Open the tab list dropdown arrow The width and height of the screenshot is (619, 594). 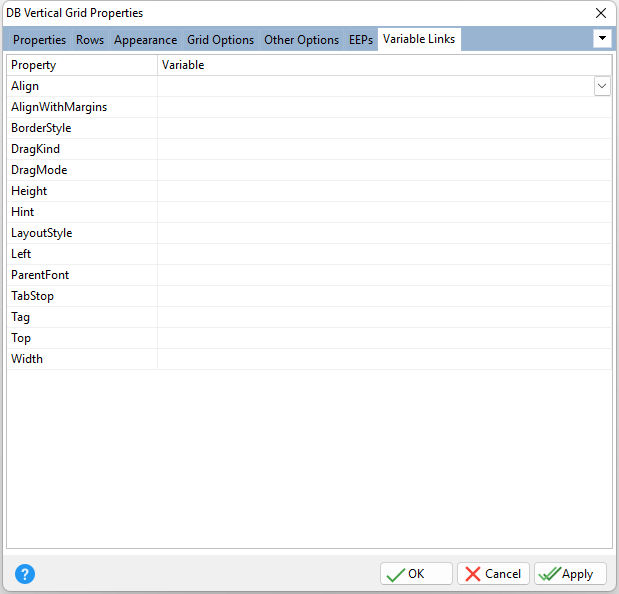click(602, 39)
